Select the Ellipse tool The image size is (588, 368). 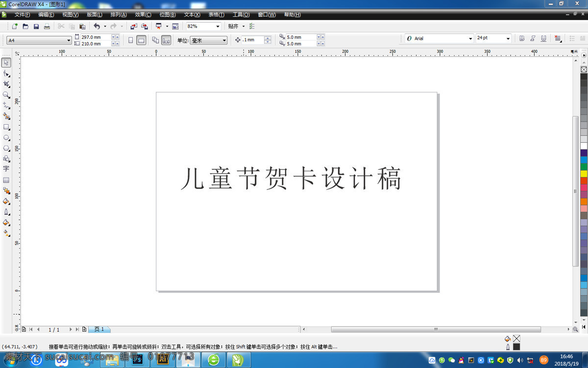(6, 138)
